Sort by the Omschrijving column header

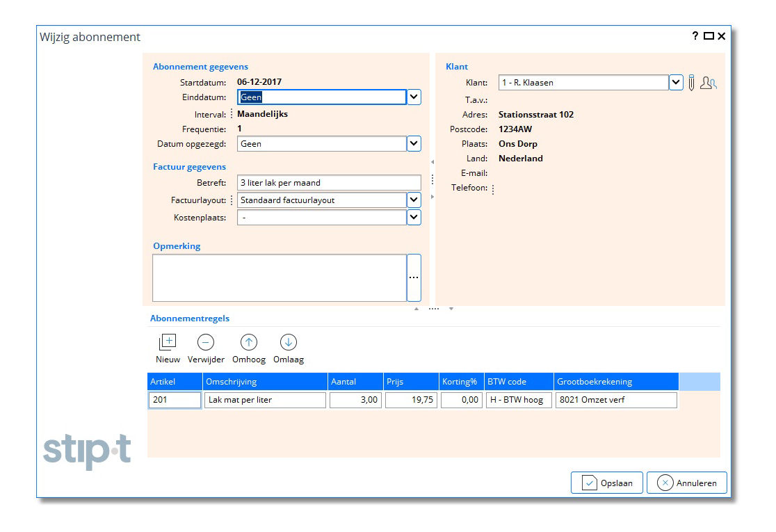265,382
